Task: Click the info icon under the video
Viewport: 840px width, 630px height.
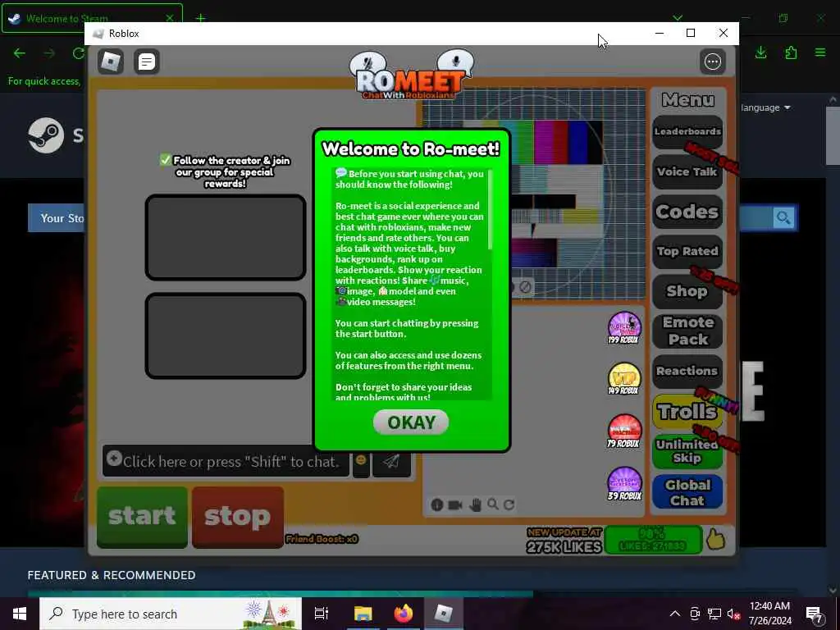Action: (437, 504)
